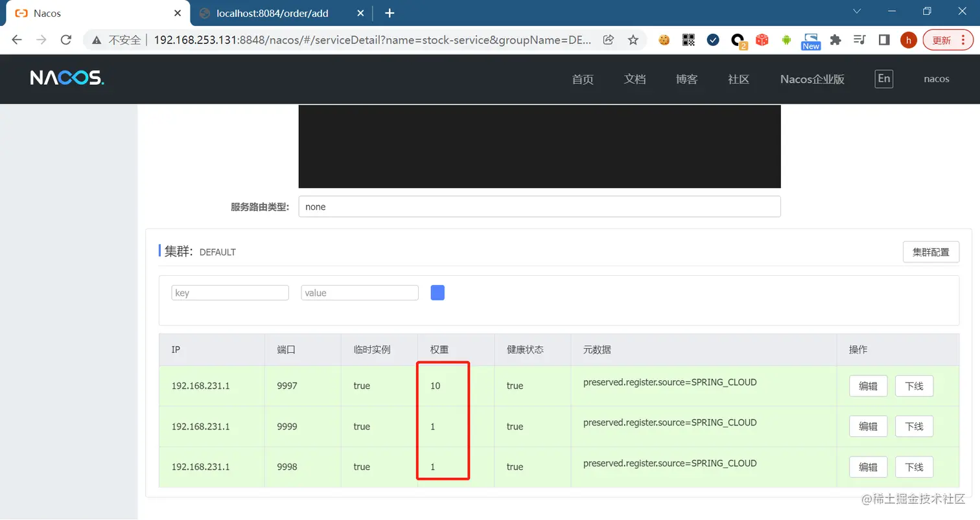Switch to the localhost:8084/order/add tab
Viewport: 980px width, 520px height.
pos(282,13)
